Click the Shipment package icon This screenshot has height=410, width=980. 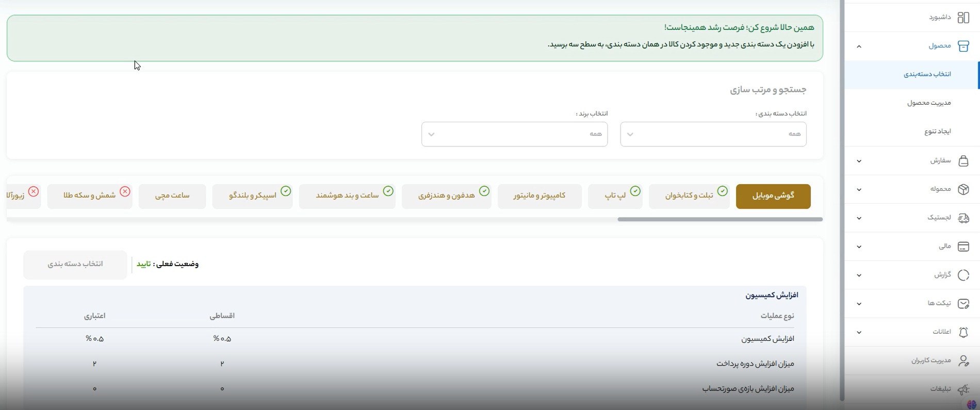coord(963,189)
